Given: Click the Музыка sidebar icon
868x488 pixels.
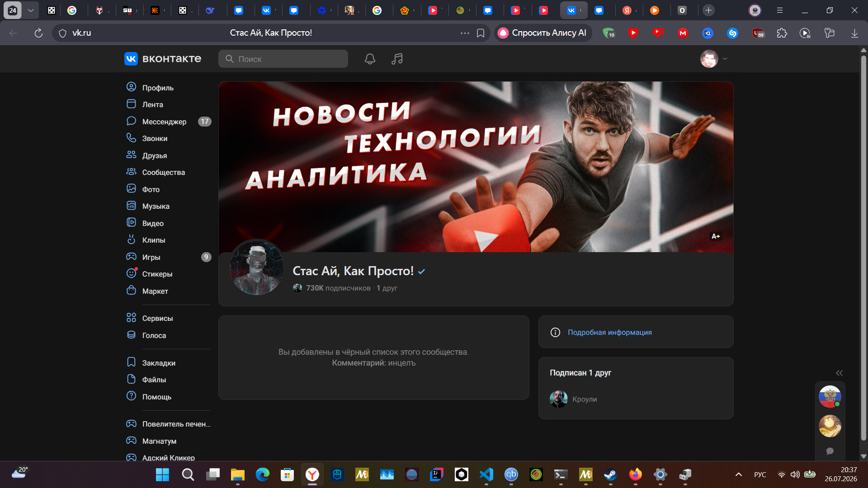Looking at the screenshot, I should tap(131, 206).
